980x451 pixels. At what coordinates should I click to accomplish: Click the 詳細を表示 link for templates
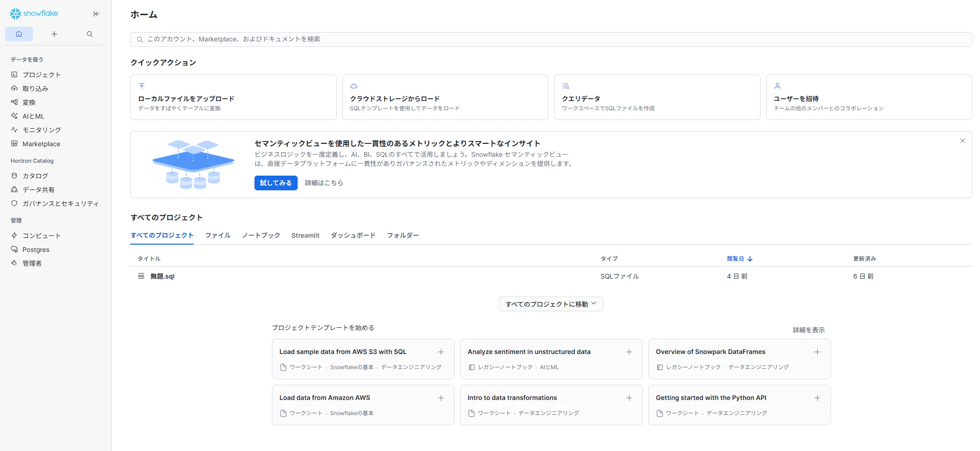(809, 330)
